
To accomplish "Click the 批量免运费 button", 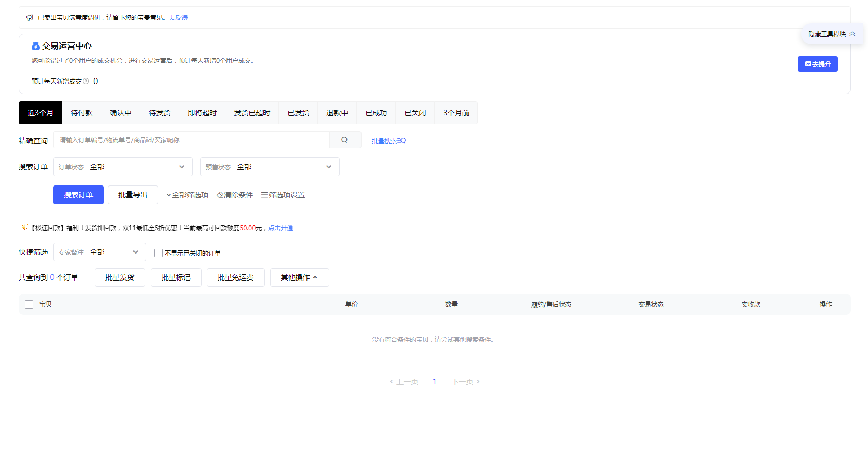I will click(236, 277).
